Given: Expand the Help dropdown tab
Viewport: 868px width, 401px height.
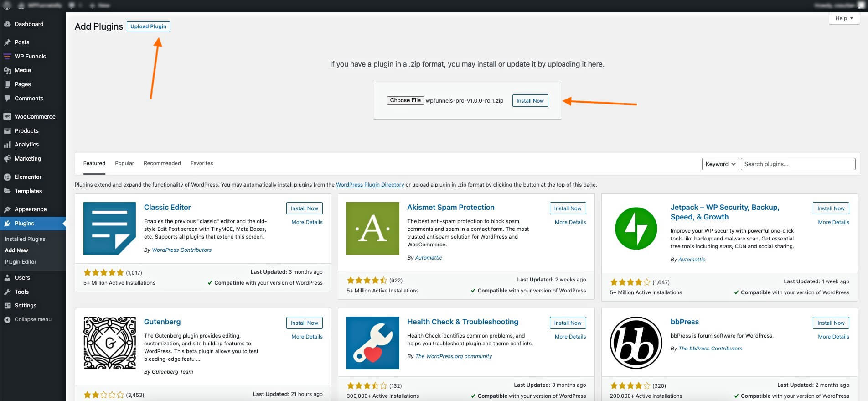Looking at the screenshot, I should tap(844, 18).
